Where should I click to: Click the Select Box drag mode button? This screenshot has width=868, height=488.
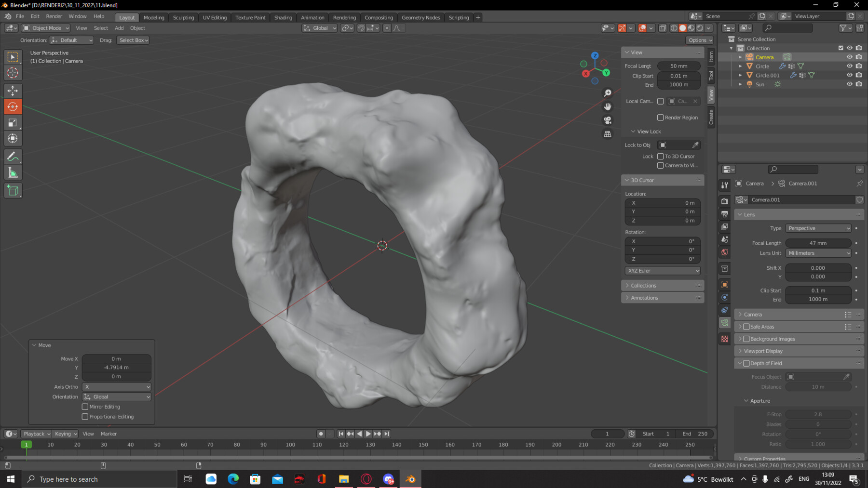tap(133, 40)
